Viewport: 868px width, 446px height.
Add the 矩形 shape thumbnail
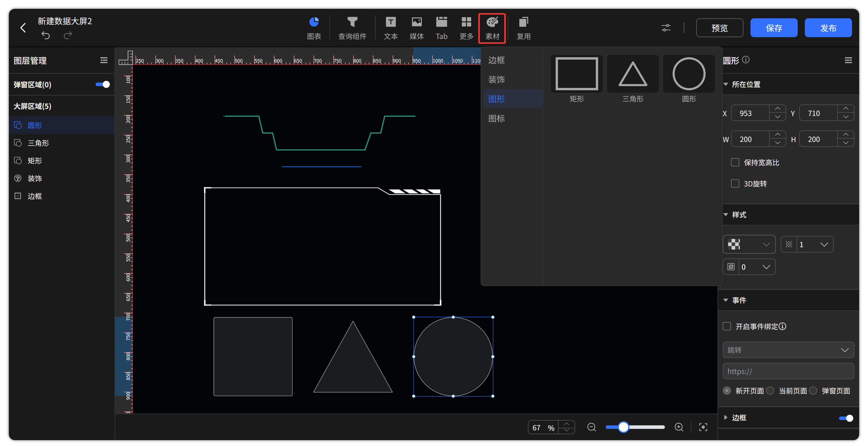[x=577, y=74]
